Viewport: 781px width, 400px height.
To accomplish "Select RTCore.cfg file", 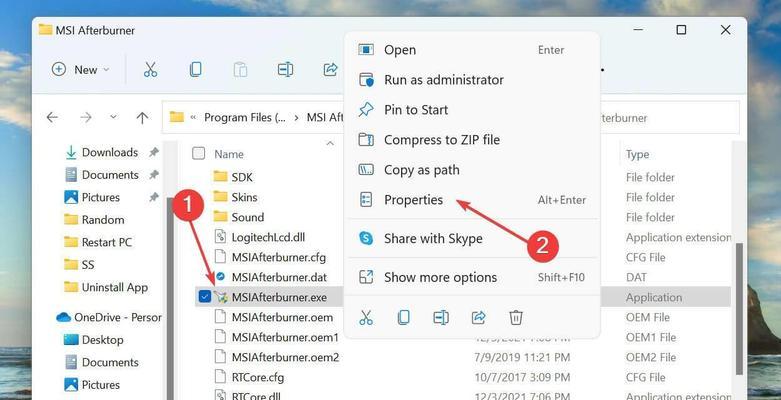I will (x=258, y=377).
